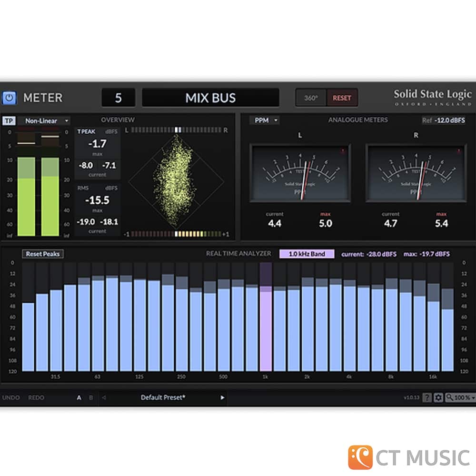
Task: Click the MIX BUS track name field
Action: pos(210,98)
